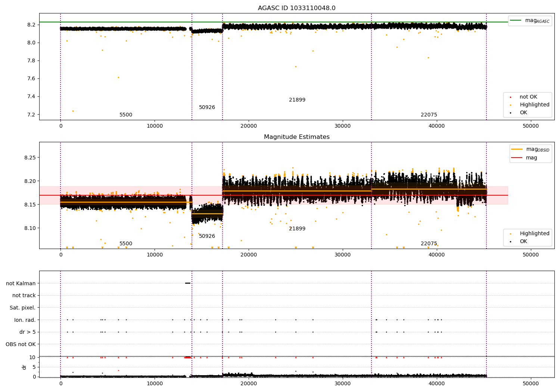Click obsid label 50926 in top plot
This screenshot has height=392, width=560.
[x=207, y=108]
